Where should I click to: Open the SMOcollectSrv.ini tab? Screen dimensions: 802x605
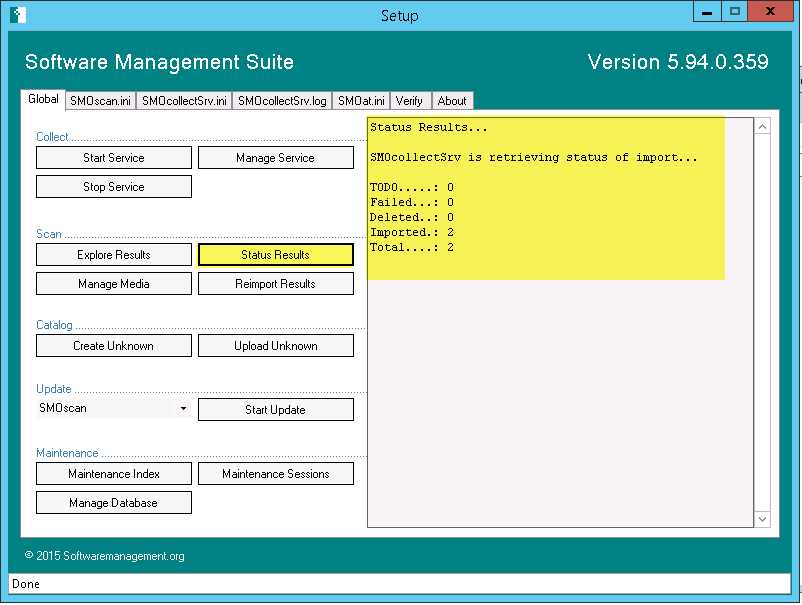click(184, 101)
